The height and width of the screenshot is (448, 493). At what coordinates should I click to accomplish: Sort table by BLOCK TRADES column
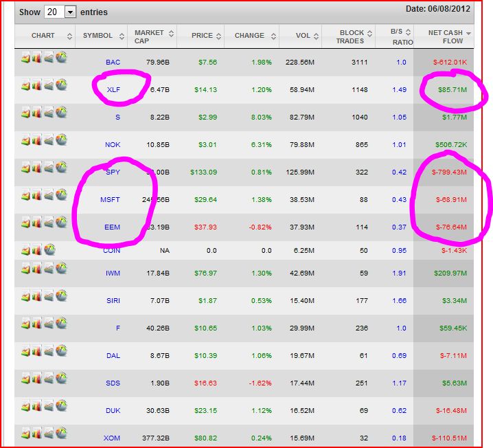point(348,36)
